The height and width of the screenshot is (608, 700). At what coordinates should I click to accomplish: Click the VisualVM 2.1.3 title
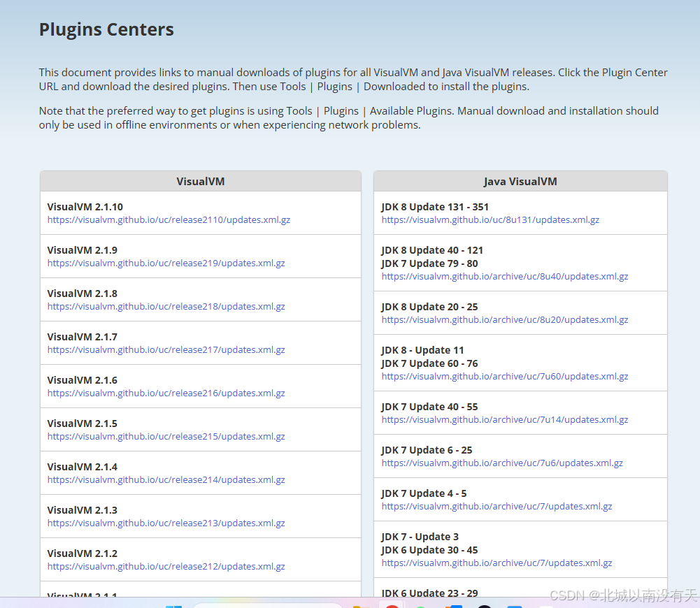82,510
